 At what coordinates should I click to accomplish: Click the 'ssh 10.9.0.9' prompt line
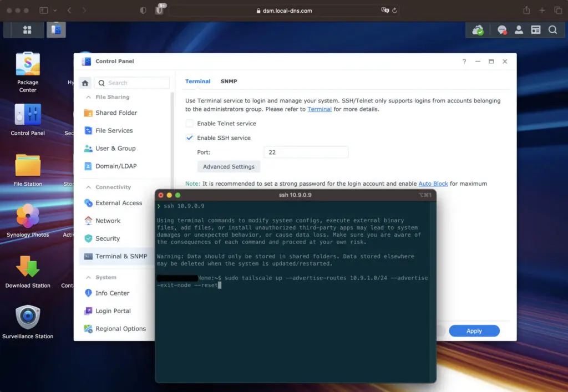180,206
